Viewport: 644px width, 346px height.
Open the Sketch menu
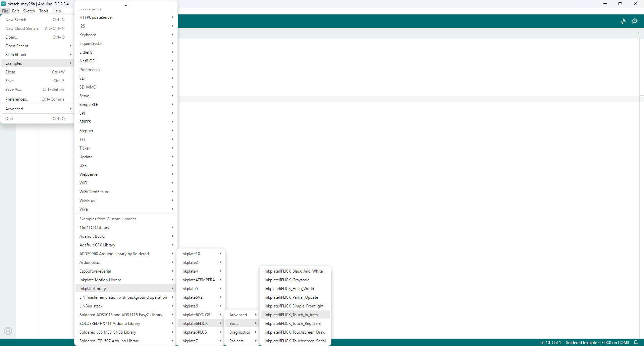(x=29, y=11)
